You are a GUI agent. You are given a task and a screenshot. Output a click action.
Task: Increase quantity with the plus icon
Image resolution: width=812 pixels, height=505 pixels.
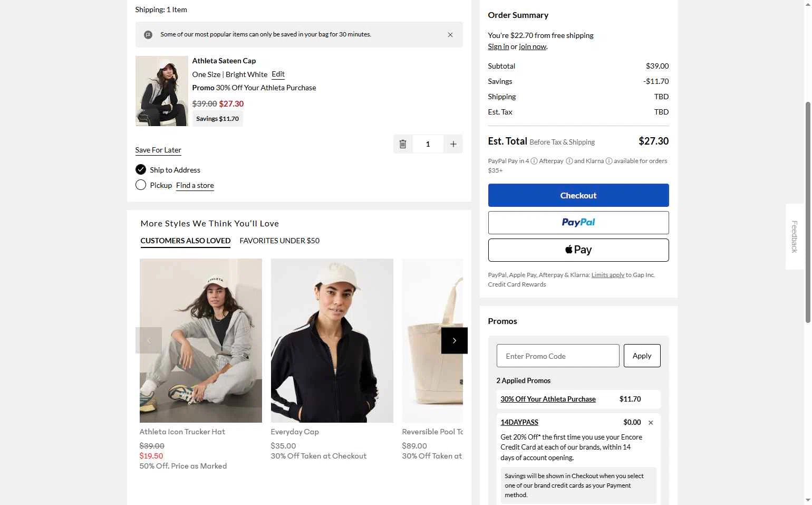[x=453, y=144]
